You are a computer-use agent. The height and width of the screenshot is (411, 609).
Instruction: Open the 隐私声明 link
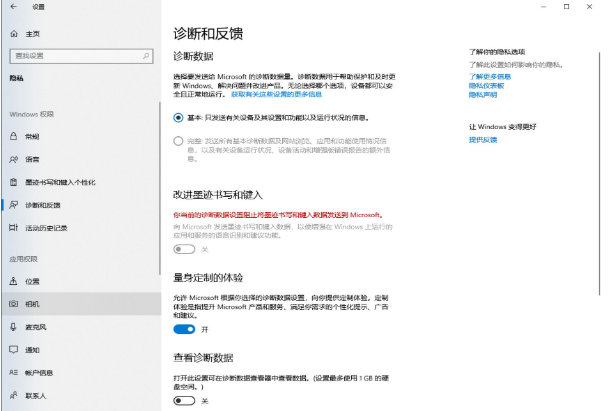483,95
